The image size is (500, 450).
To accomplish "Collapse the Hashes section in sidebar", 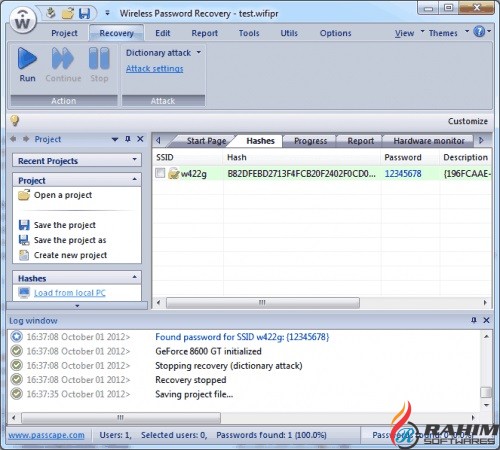I will (134, 277).
